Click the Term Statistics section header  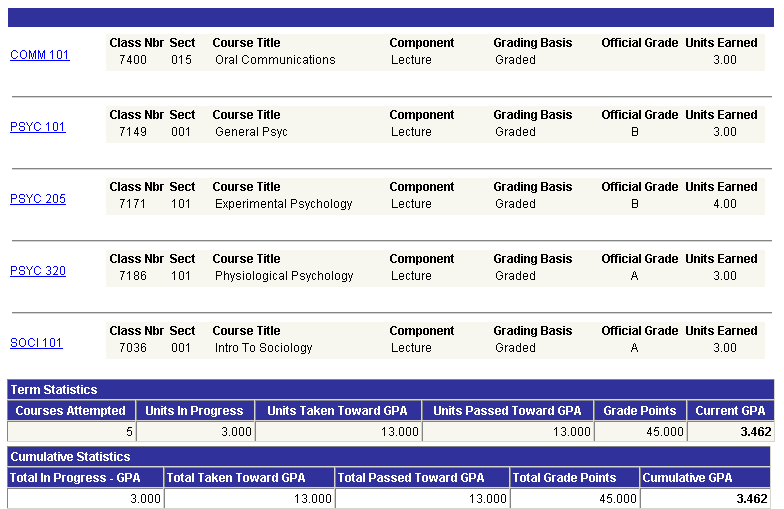(x=54, y=390)
